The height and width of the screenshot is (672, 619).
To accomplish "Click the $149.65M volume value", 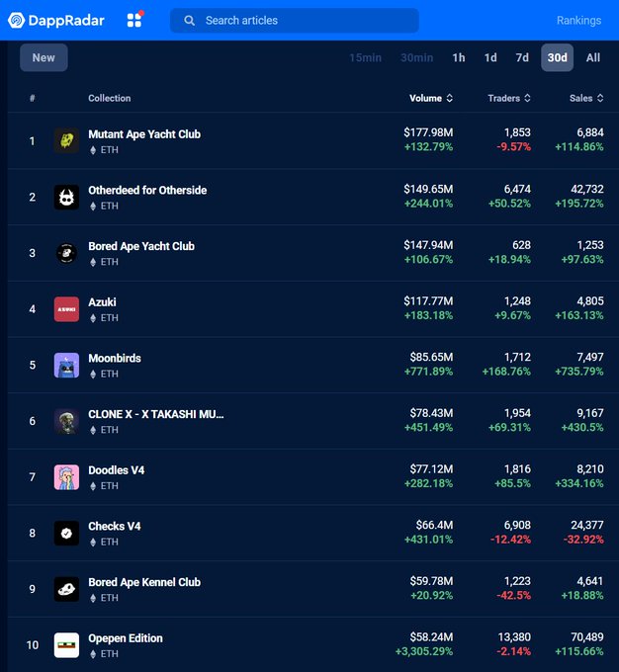I will 428,189.
